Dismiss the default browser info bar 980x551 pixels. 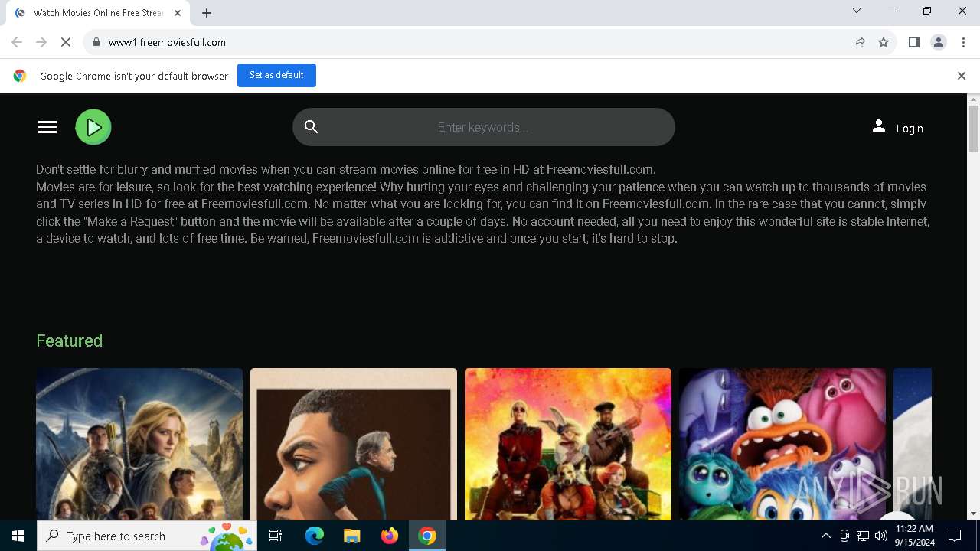tap(961, 76)
